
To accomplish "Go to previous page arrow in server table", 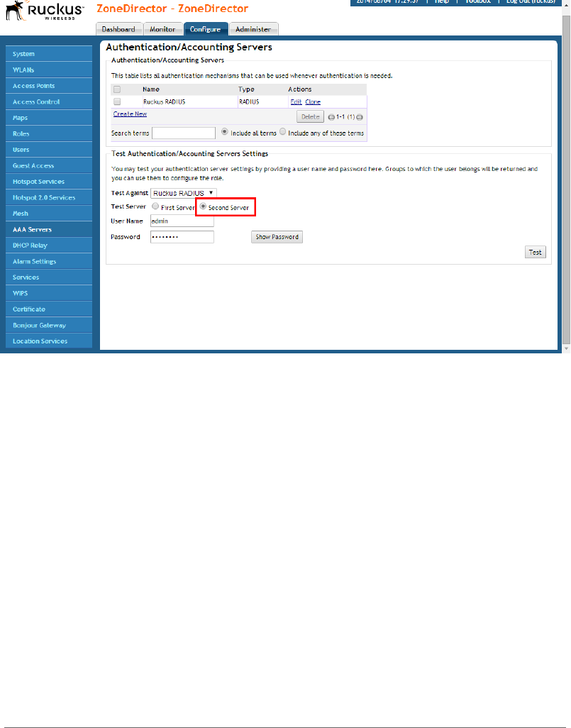I will click(x=331, y=117).
